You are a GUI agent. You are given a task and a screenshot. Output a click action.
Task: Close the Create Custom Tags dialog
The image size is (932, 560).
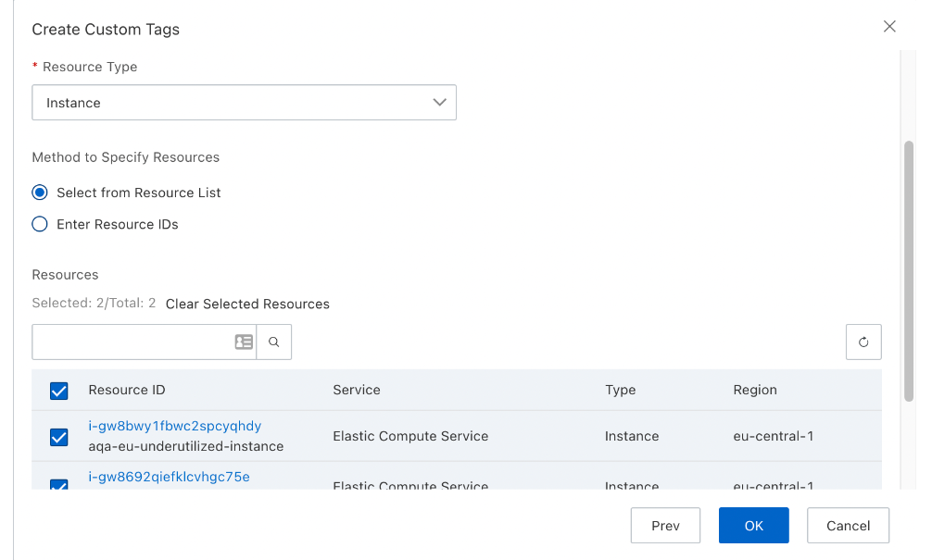[x=889, y=27]
